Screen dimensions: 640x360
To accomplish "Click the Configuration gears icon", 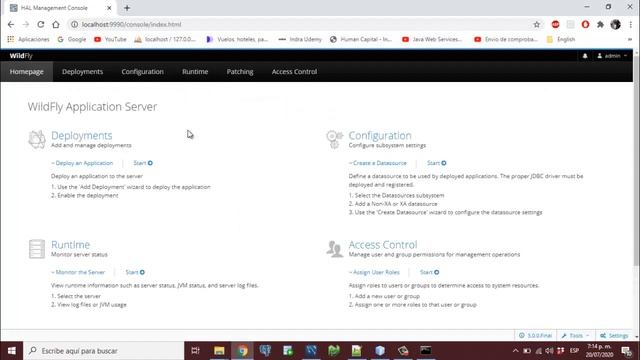I will point(334,139).
